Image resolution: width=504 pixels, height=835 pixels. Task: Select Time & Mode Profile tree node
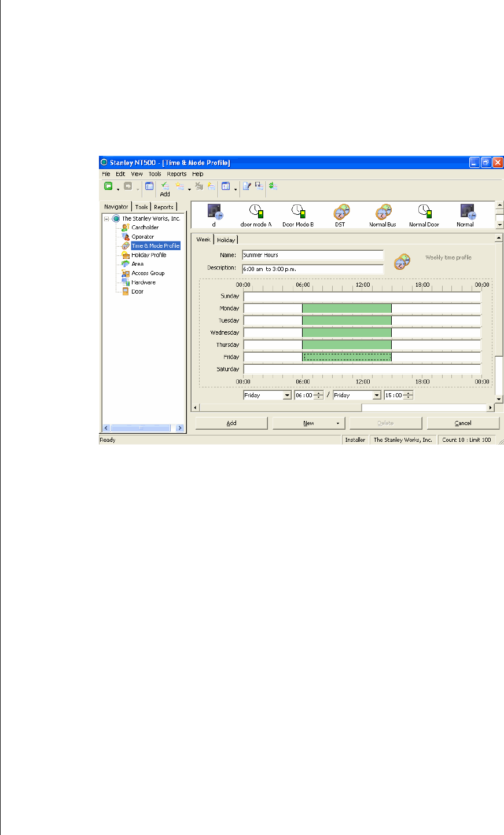pos(156,246)
